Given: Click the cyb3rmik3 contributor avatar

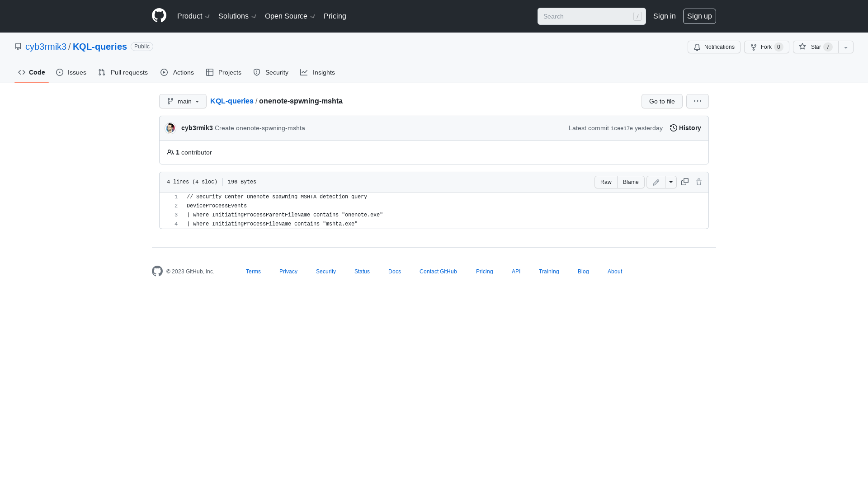Looking at the screenshot, I should click(170, 128).
